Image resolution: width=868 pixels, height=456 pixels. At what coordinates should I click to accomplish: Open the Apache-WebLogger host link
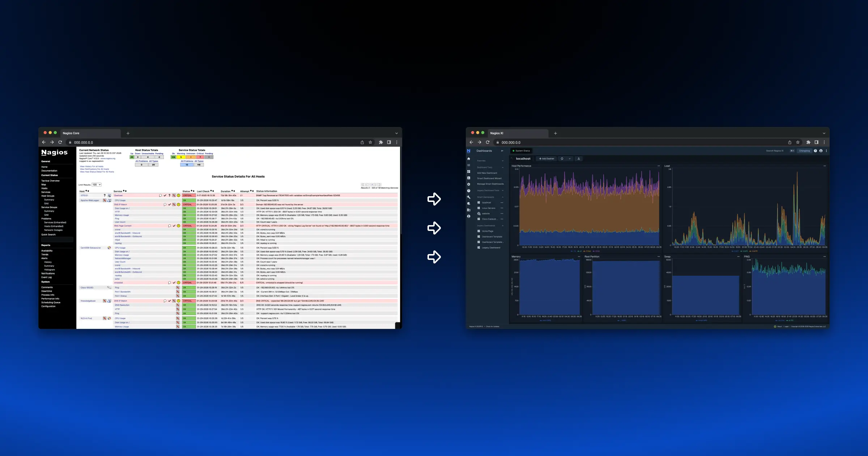pyautogui.click(x=90, y=200)
